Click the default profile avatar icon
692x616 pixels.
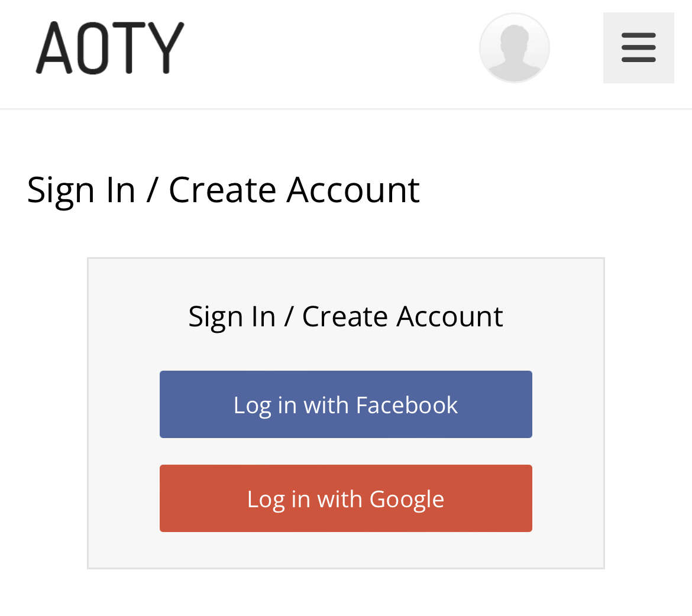click(x=514, y=47)
